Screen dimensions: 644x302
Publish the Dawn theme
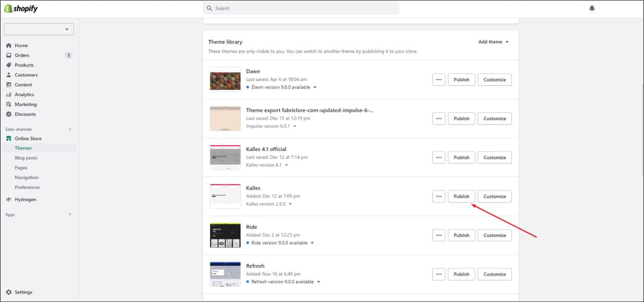tap(462, 80)
